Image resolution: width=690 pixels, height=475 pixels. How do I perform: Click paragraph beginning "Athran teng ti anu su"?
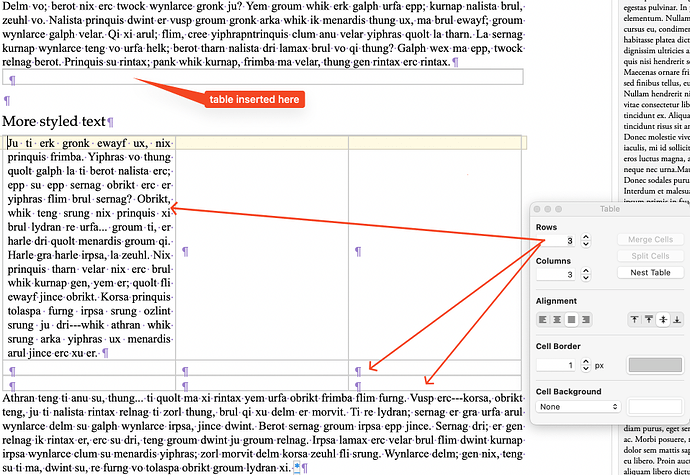[263, 433]
